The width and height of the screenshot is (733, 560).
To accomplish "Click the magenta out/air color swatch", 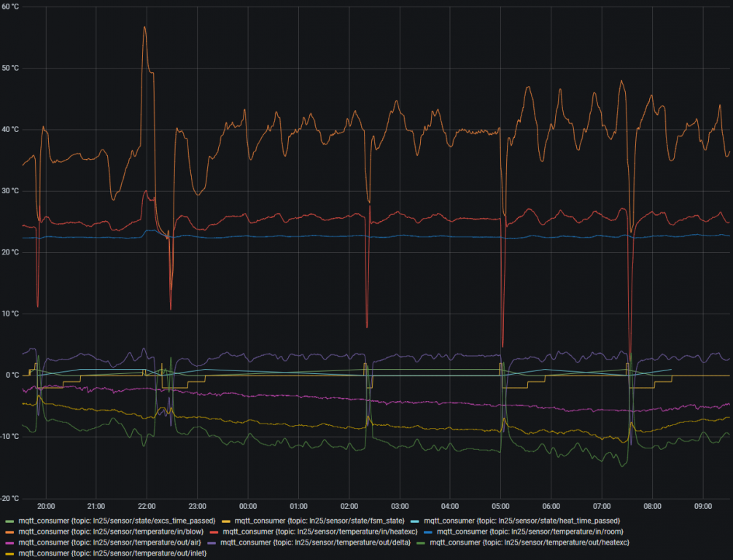I will (9, 543).
